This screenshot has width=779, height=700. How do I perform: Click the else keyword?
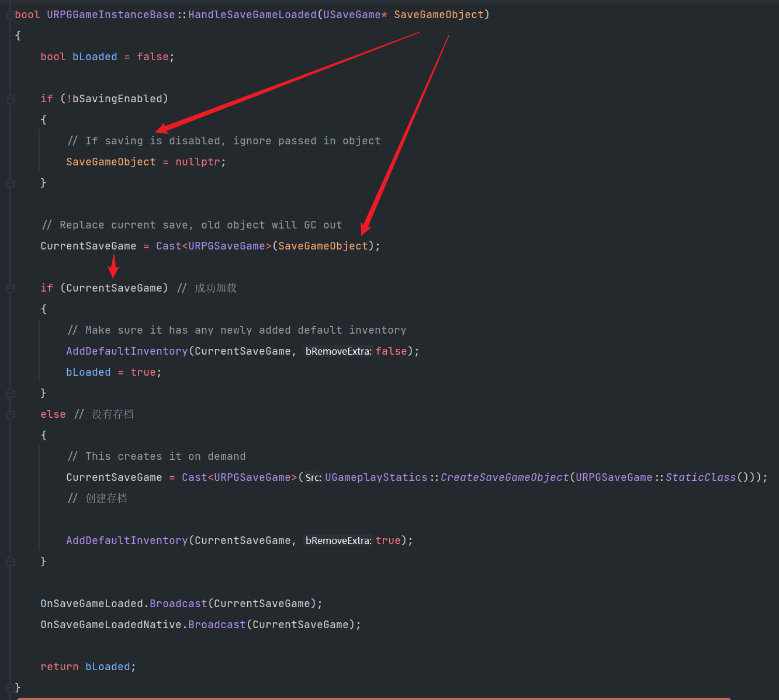click(x=53, y=414)
